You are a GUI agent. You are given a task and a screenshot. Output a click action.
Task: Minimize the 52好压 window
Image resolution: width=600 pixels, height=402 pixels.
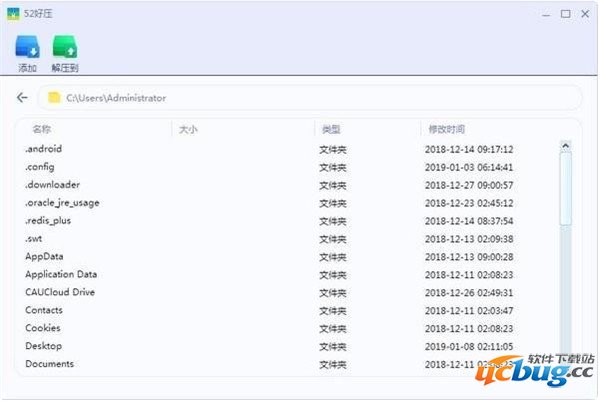pyautogui.click(x=546, y=15)
